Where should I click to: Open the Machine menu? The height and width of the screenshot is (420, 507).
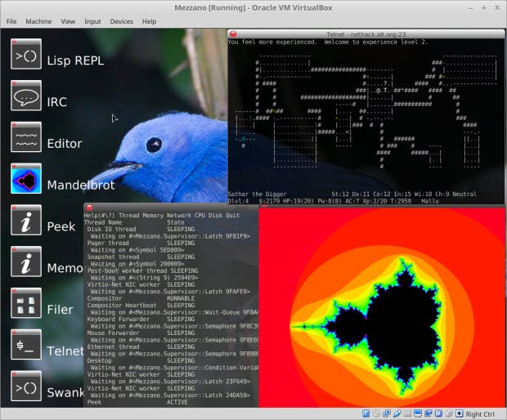38,21
